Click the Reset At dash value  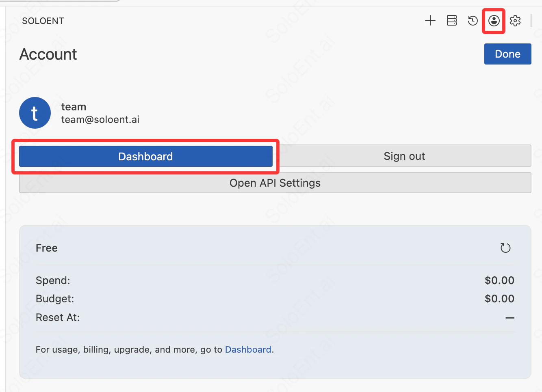(510, 317)
